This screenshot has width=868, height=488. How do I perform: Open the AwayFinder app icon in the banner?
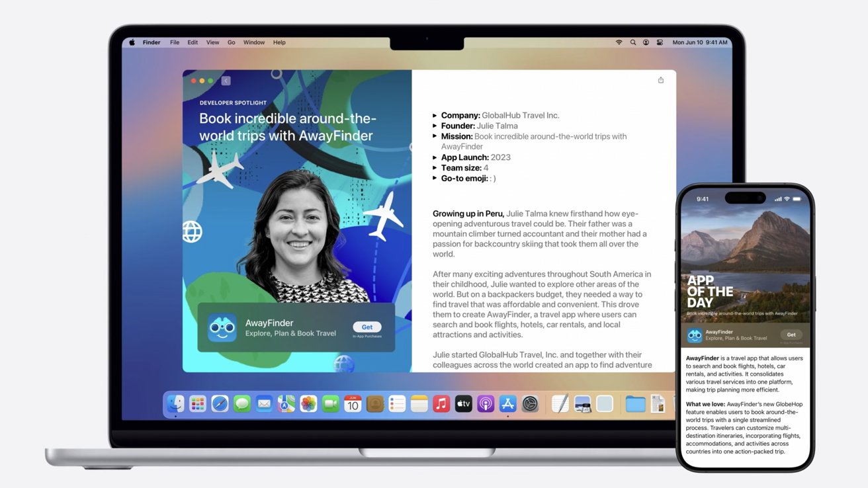coord(222,328)
